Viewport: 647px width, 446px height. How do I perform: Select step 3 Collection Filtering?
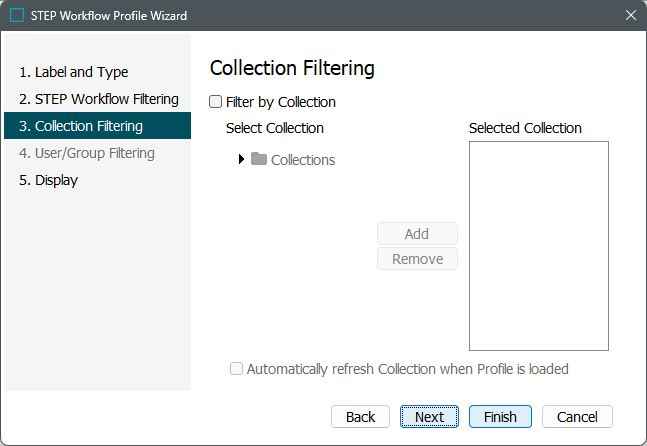point(88,126)
